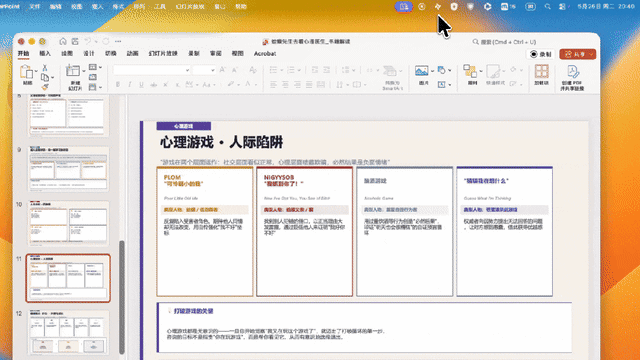640x360 pixels.
Task: Click the Arrange icon
Action: [470, 71]
